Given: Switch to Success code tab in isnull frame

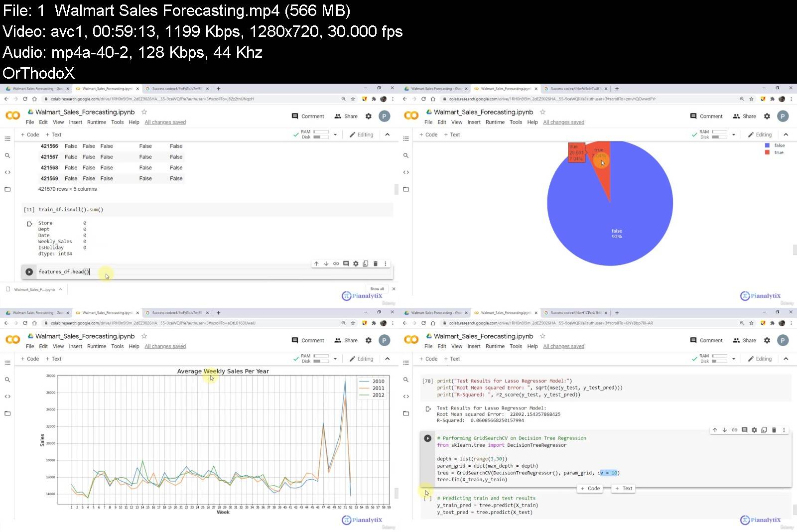Looking at the screenshot, I should click(177, 89).
